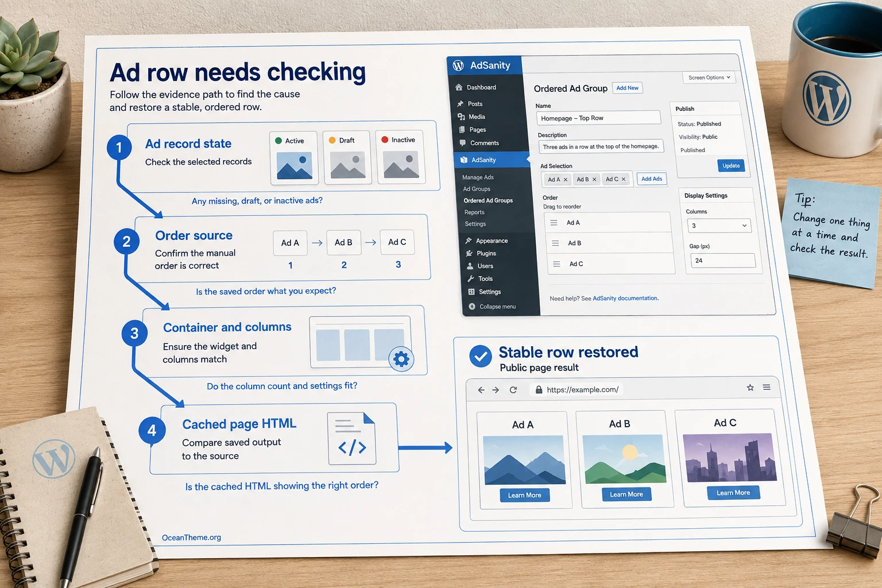Remove Ad C chip from Ad Selection
Viewport: 882px width, 588px height.
(624, 179)
